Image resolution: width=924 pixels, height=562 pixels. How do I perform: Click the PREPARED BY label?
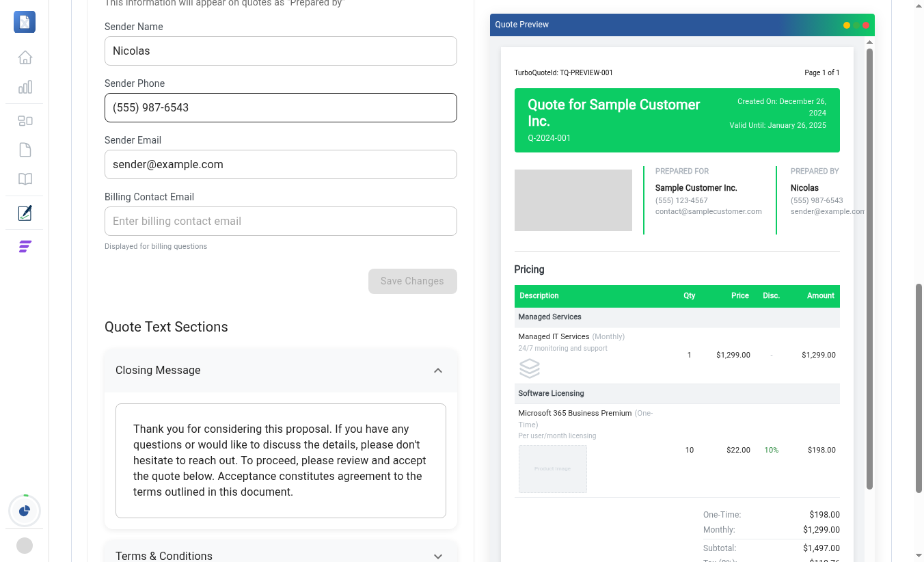coord(815,172)
